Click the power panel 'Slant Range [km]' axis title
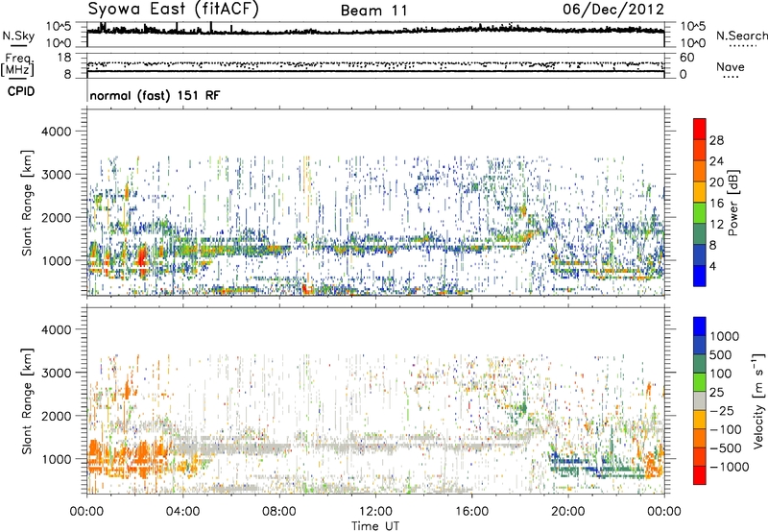768x532 pixels. tap(27, 203)
